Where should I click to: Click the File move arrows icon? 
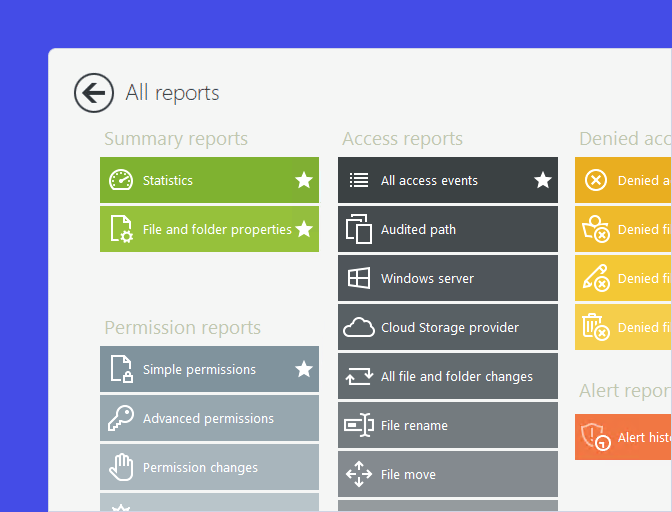pos(358,474)
